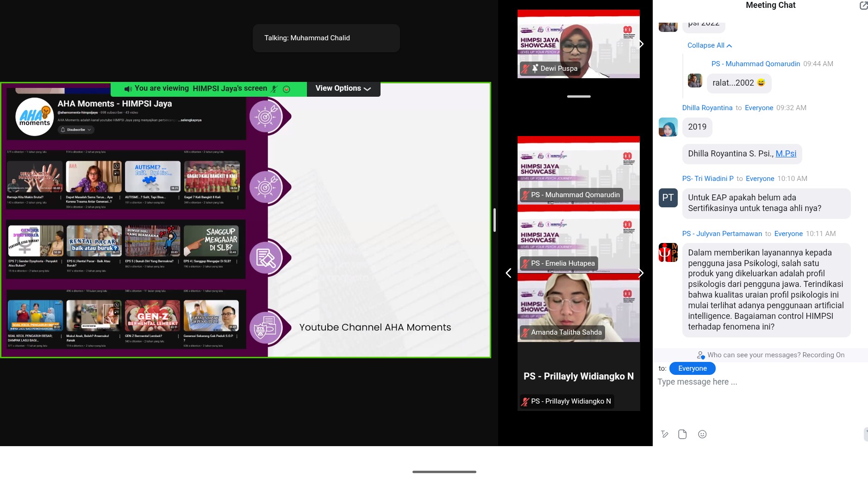Open Gender Dysphoria video thumbnail
868x479 pixels.
pyautogui.click(x=36, y=241)
